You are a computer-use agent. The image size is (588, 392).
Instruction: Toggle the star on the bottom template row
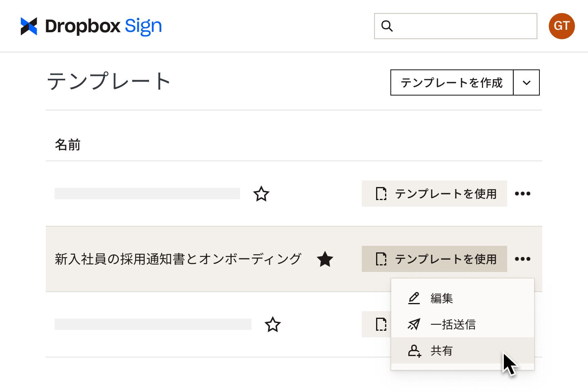pyautogui.click(x=273, y=325)
